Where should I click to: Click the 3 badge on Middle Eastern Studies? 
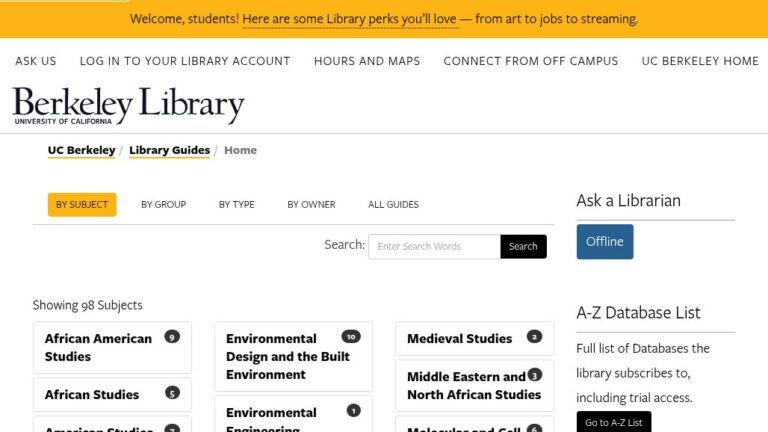[534, 375]
